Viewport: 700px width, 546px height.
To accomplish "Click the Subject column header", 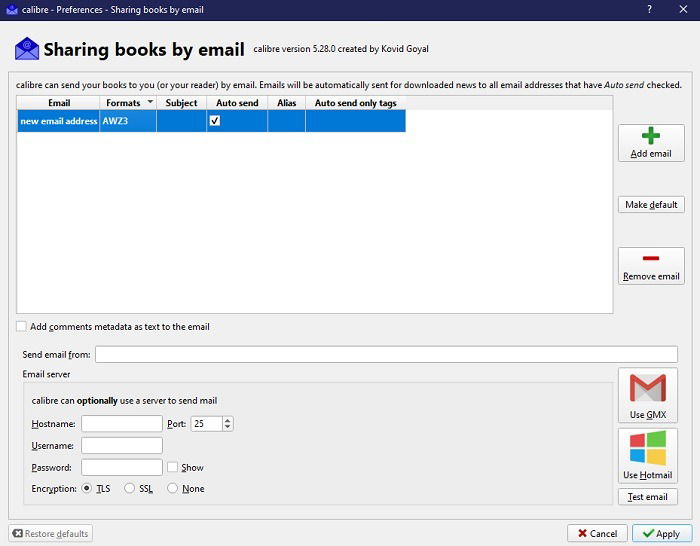I will point(181,103).
